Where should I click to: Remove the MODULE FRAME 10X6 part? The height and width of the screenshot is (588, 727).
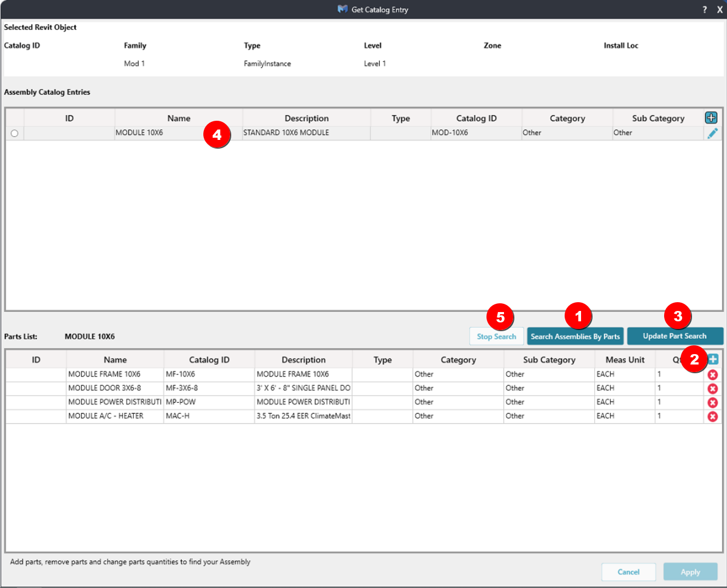click(712, 375)
